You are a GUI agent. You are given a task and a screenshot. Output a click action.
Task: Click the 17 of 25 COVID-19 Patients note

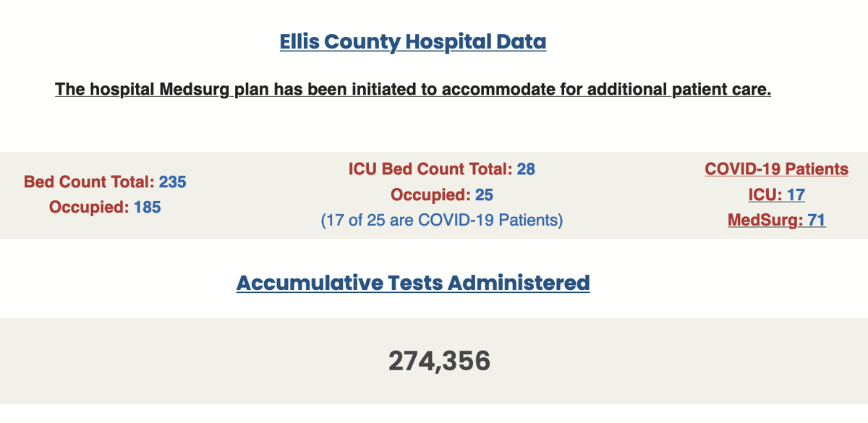tap(442, 220)
